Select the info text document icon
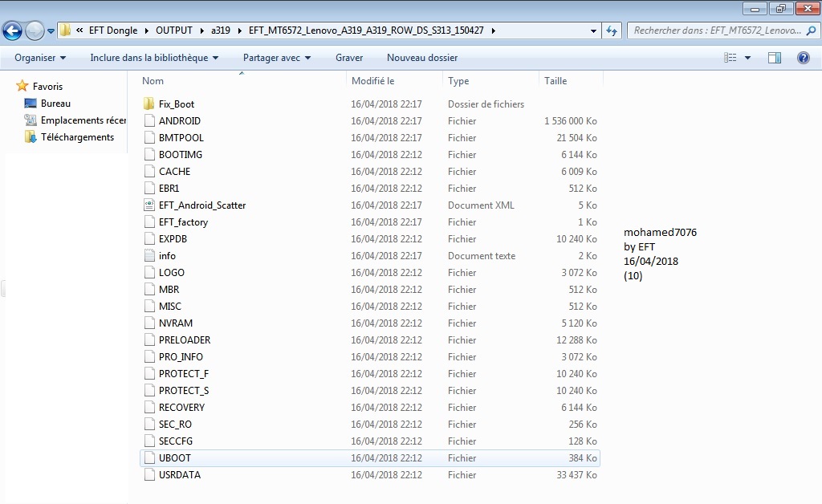The height and width of the screenshot is (504, 822). tap(149, 256)
